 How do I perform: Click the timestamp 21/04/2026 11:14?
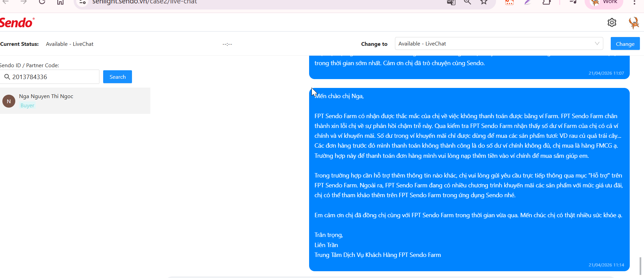pos(606,265)
